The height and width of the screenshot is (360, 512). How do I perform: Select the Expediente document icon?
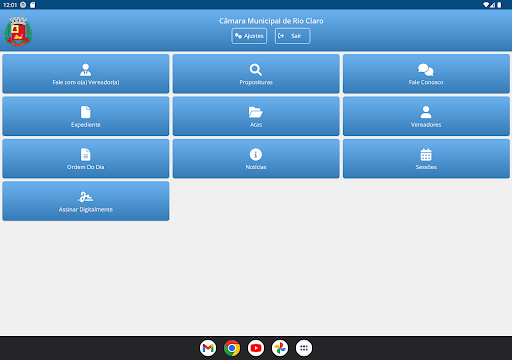tap(86, 112)
